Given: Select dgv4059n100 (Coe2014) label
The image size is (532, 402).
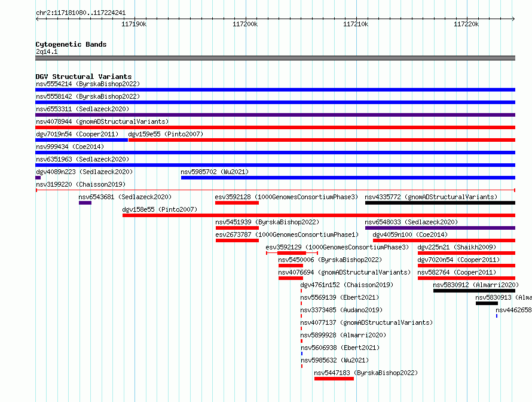Looking at the screenshot, I should click(410, 234).
